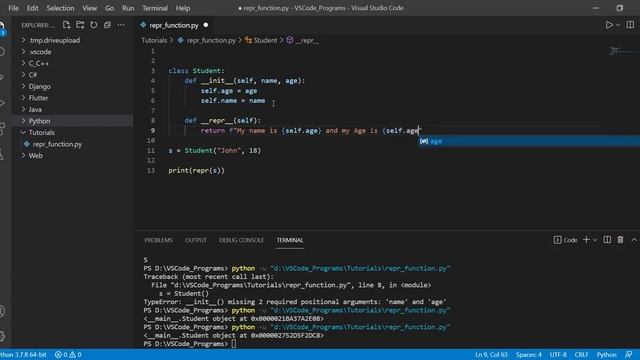Click the New File icon in Explorer
Image resolution: width=640 pixels, height=360 pixels.
[67, 25]
